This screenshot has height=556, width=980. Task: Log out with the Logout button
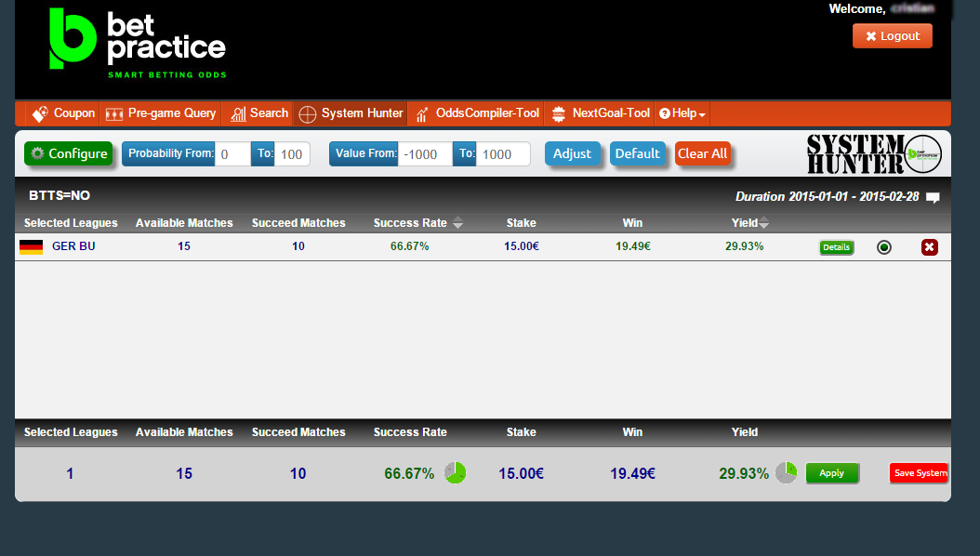tap(892, 36)
